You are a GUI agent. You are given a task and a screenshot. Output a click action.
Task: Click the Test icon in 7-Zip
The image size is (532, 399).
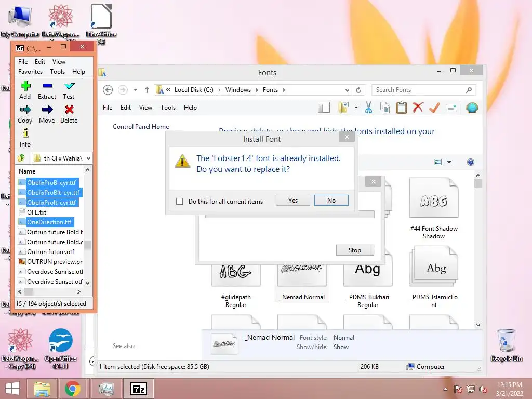(x=69, y=86)
